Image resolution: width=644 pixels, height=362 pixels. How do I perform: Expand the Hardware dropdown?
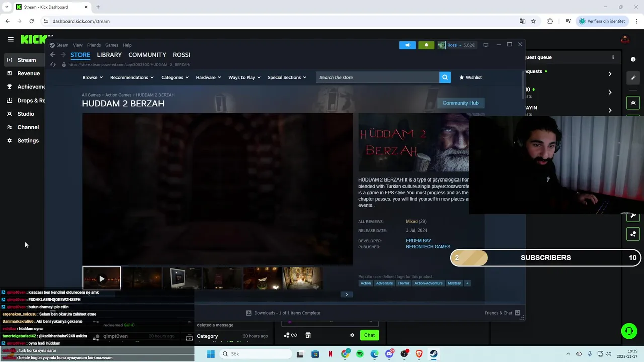[208, 77]
